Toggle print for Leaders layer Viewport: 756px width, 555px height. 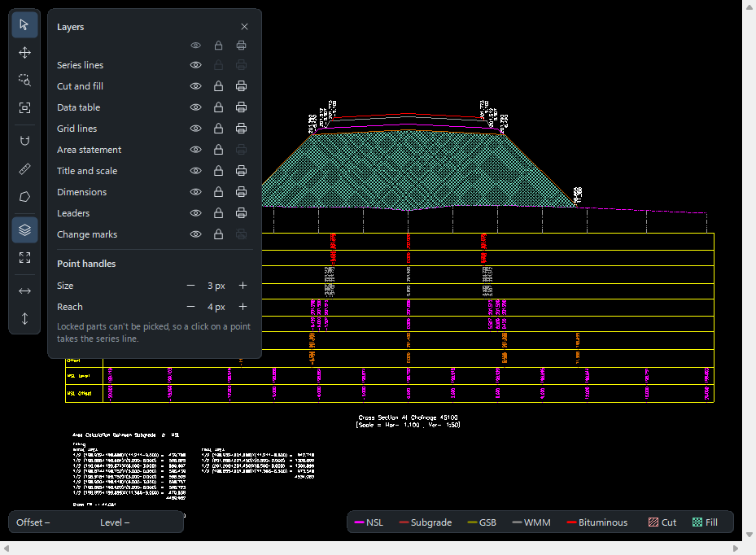[x=241, y=213]
